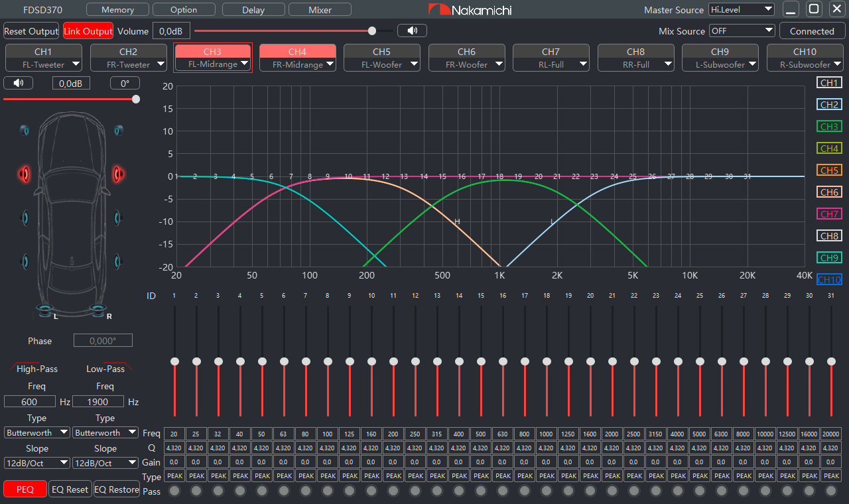Select the front-right woofer speaker on car
This screenshot has width=849, height=504.
(x=118, y=217)
